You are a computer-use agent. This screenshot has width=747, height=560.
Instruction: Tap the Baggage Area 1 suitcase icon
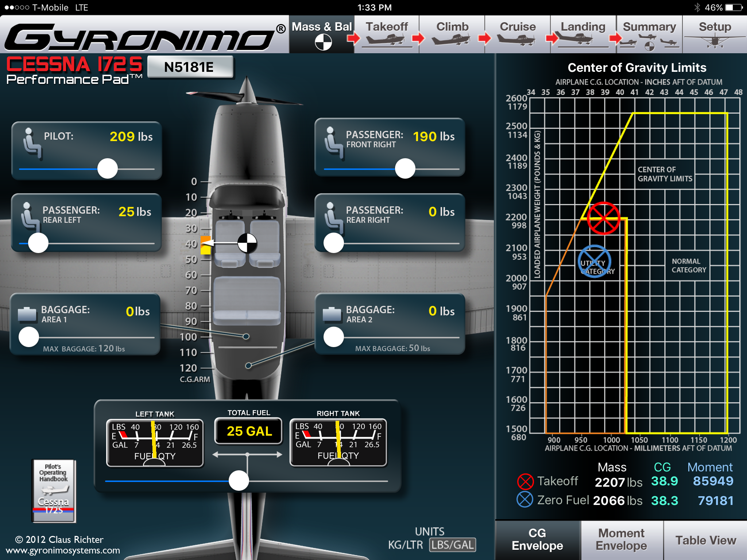pos(27,314)
